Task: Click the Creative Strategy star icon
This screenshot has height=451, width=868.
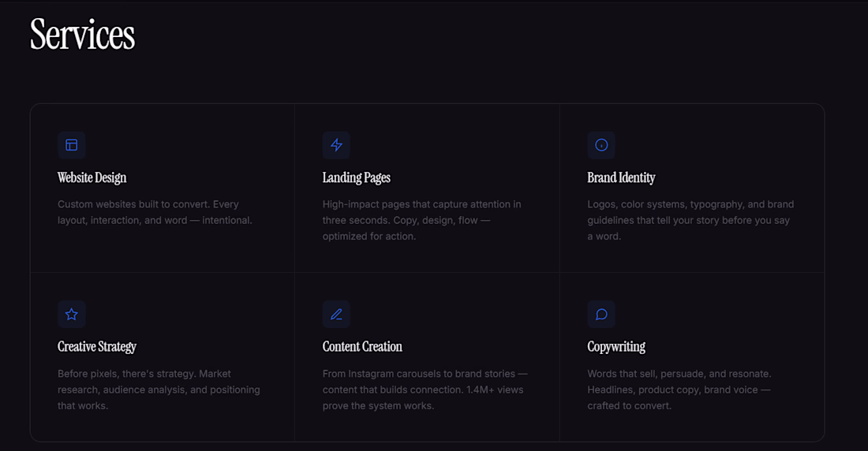Action: coord(71,315)
